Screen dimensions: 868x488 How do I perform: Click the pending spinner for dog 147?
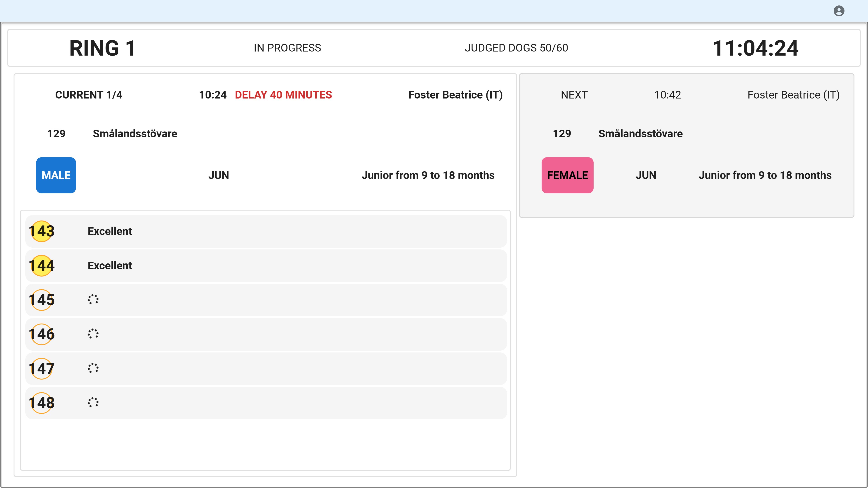tap(93, 368)
